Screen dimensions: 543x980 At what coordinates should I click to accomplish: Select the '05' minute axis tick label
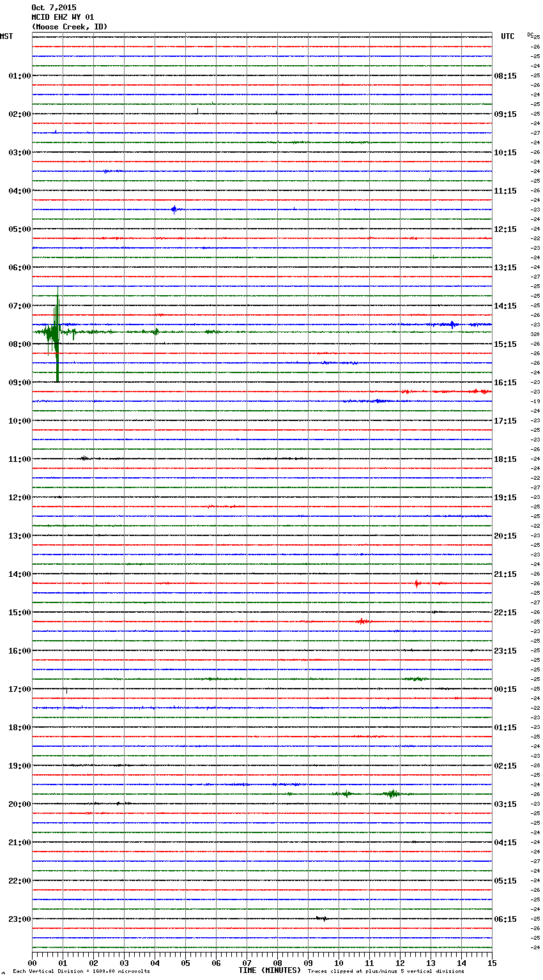pos(185,962)
